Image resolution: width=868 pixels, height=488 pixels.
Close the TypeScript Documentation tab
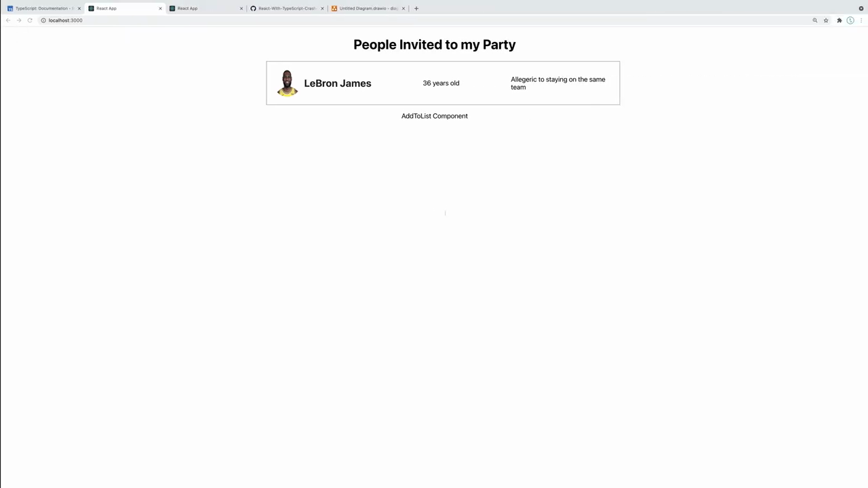click(x=79, y=8)
